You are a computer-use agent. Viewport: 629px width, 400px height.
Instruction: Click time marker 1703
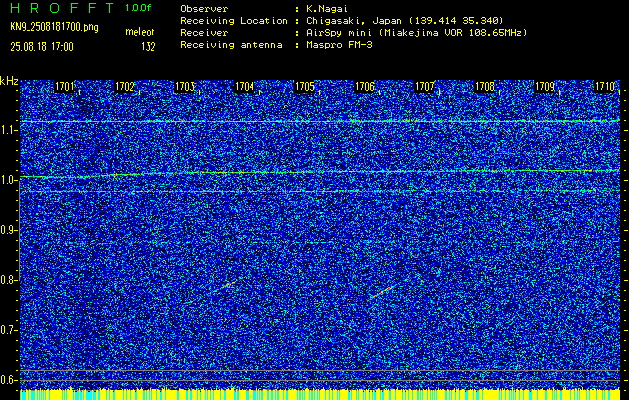pyautogui.click(x=185, y=86)
